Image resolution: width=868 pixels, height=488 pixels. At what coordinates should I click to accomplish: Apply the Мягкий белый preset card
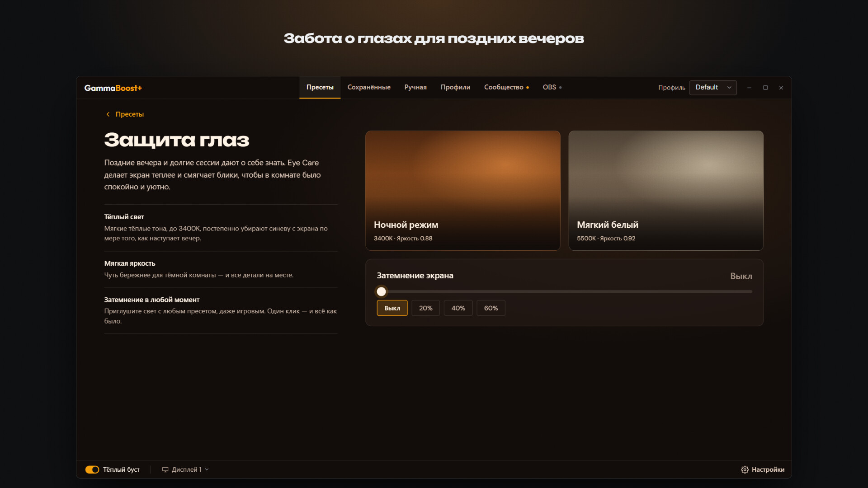pyautogui.click(x=666, y=191)
